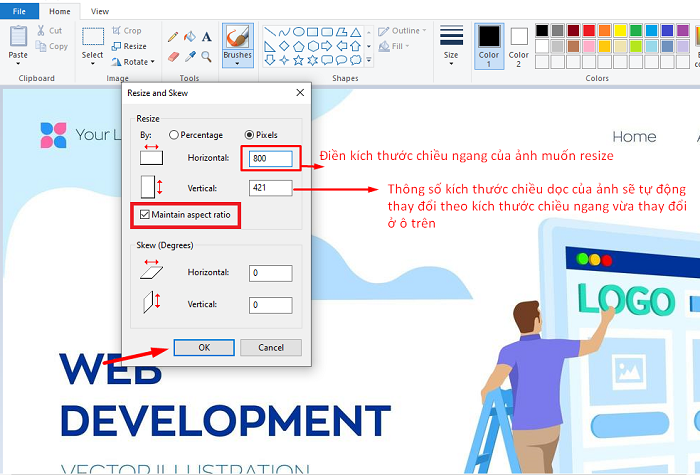Choose the Oval callout shape
700x475 pixels.
341,60
